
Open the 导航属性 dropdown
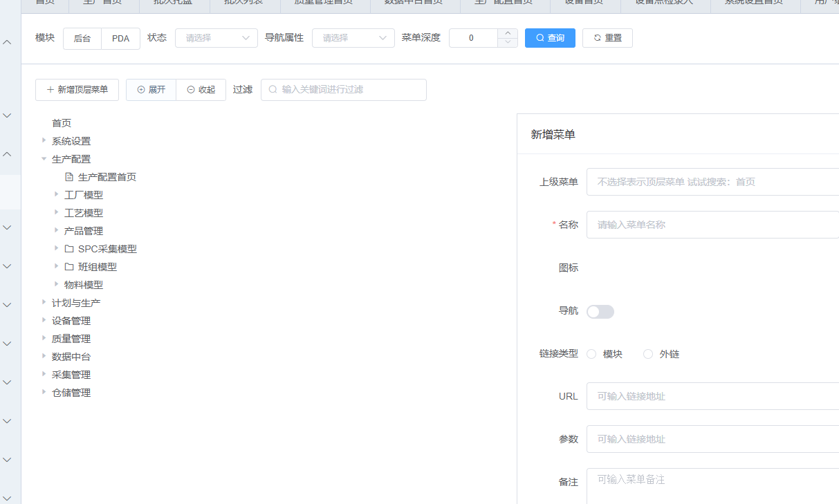(x=353, y=38)
